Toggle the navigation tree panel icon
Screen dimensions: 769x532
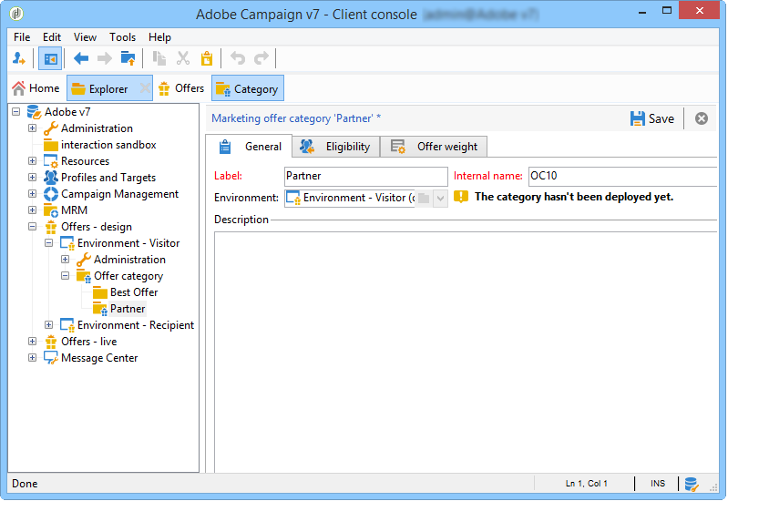click(50, 59)
